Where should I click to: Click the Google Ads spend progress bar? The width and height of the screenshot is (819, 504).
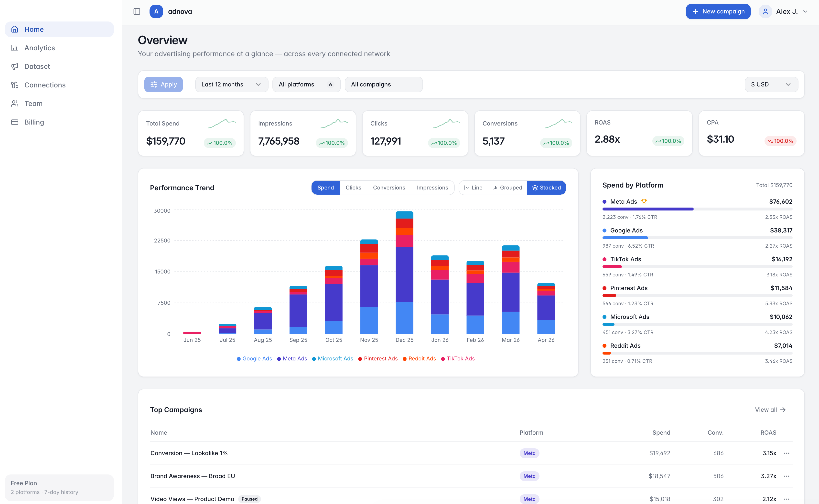click(x=697, y=238)
